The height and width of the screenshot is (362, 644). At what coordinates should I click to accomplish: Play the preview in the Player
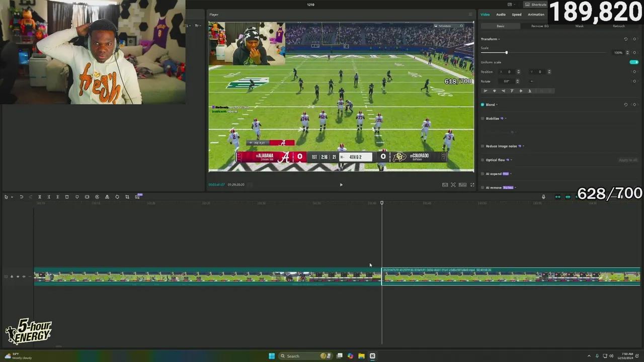click(341, 185)
